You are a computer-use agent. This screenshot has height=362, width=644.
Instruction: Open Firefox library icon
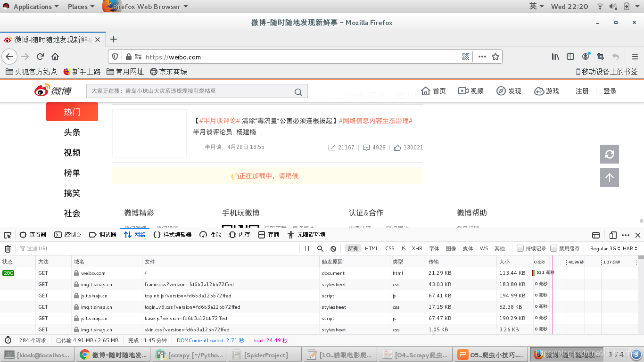click(x=555, y=57)
